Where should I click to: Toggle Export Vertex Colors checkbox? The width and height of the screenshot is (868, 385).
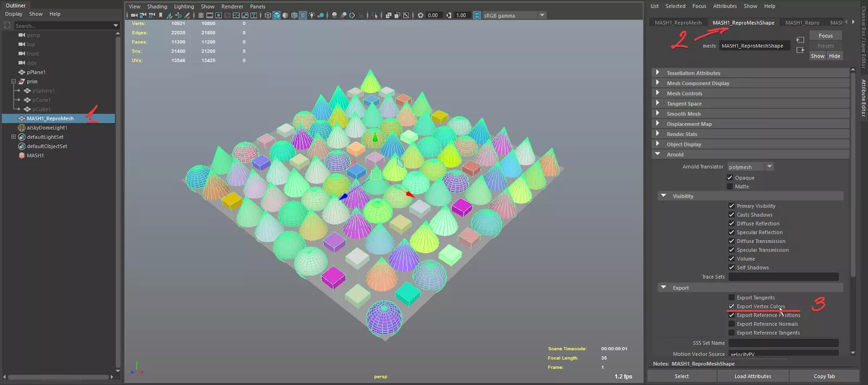(731, 306)
